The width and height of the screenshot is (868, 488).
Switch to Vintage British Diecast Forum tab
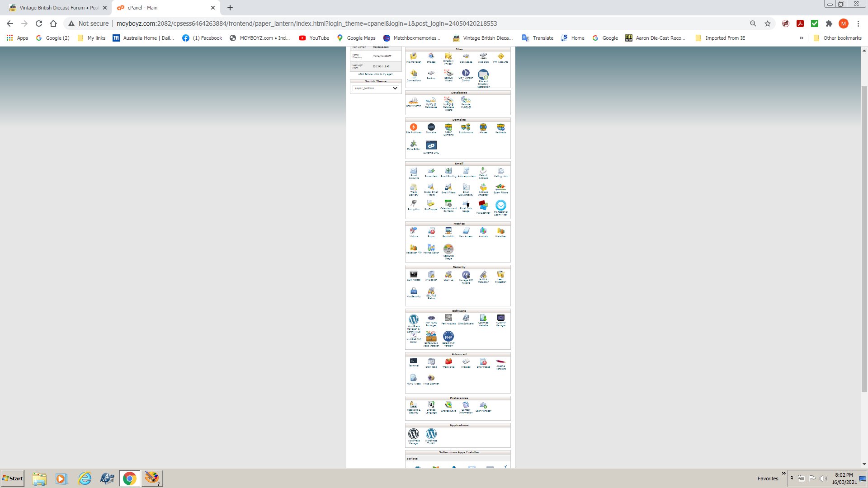click(x=54, y=8)
